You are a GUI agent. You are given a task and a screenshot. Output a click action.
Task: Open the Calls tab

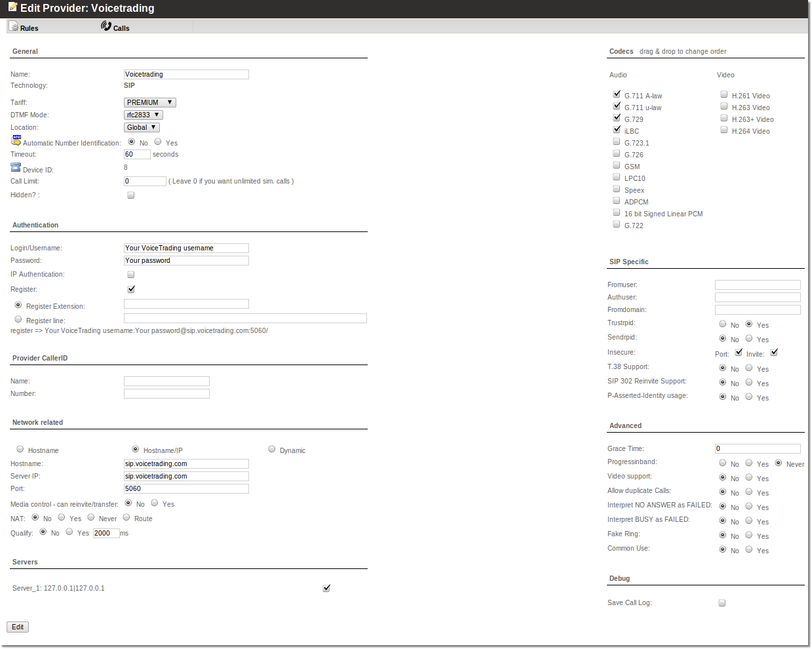coord(121,28)
